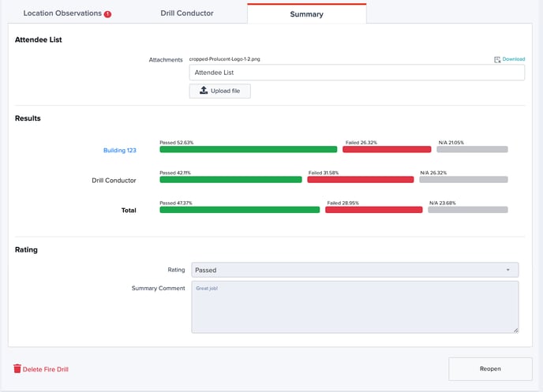Click the Rating dropdown arrow

[x=508, y=270]
